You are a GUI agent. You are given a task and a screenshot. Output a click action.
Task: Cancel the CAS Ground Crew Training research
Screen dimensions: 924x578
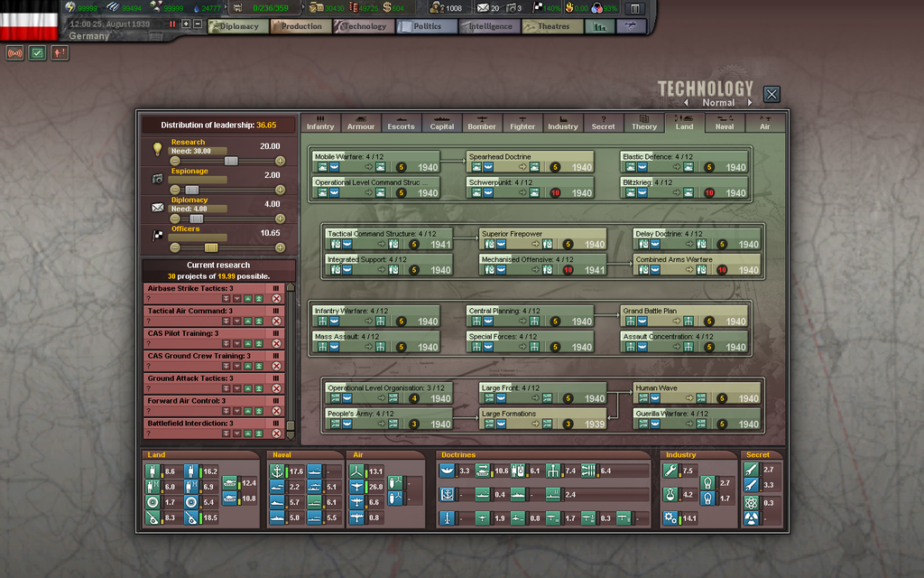point(276,367)
